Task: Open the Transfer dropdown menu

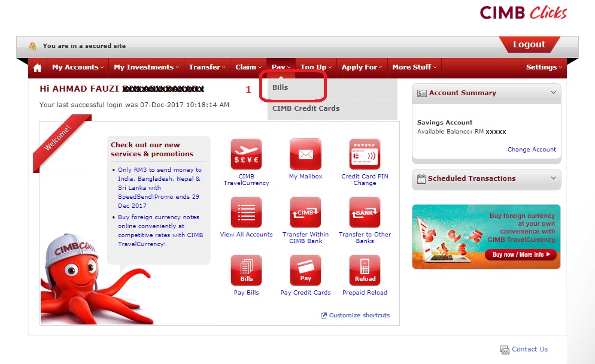Action: coord(207,67)
